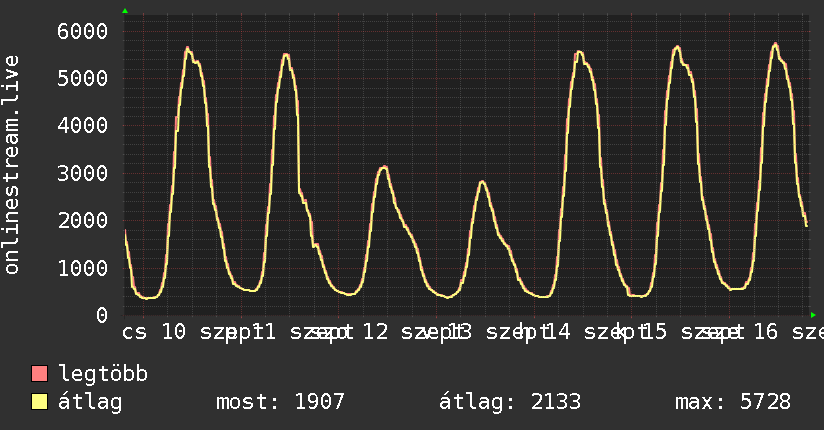Click the 5000 y-axis label
This screenshot has height=430, width=824.
click(x=83, y=78)
